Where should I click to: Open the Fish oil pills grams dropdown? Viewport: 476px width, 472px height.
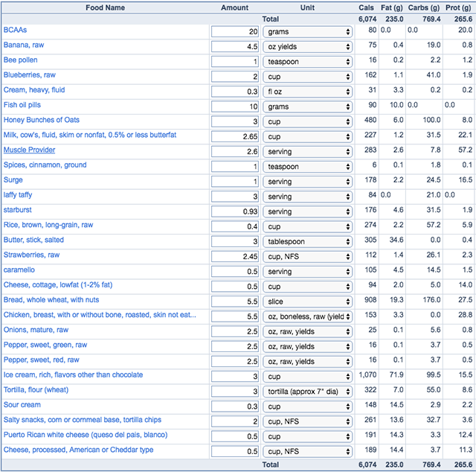(307, 106)
